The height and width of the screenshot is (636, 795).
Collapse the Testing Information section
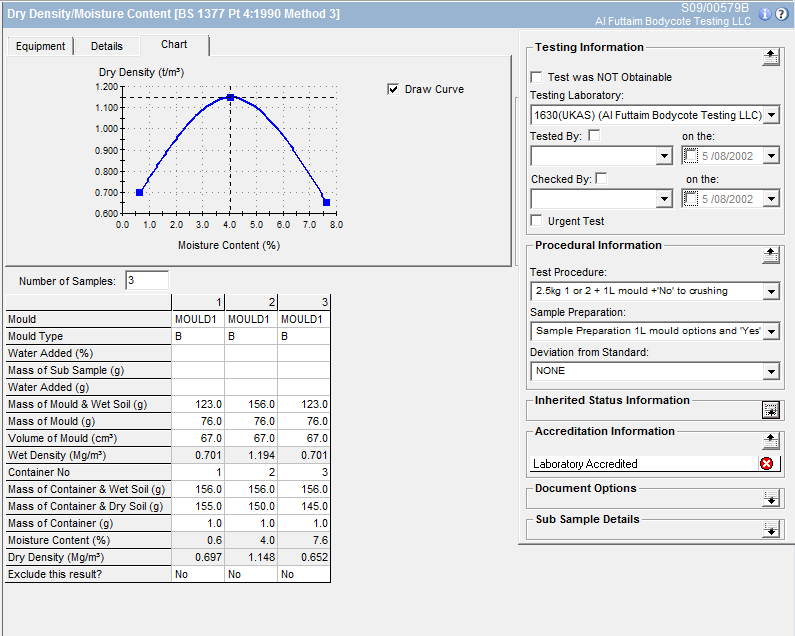pos(770,57)
